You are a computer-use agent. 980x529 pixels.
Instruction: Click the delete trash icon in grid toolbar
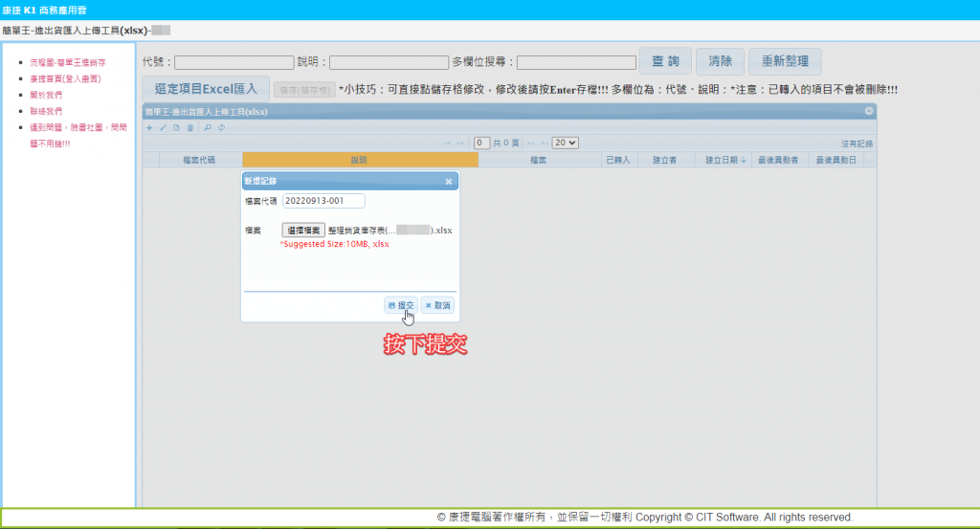click(x=189, y=127)
